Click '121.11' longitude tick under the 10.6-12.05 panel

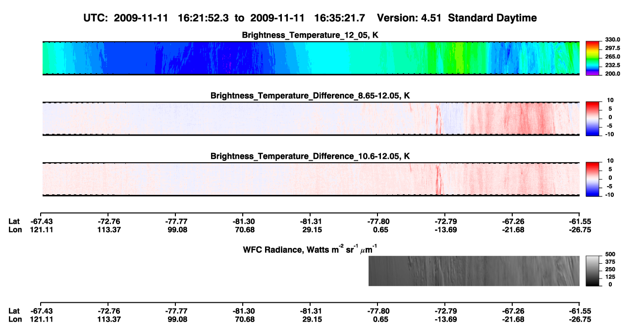click(x=41, y=230)
